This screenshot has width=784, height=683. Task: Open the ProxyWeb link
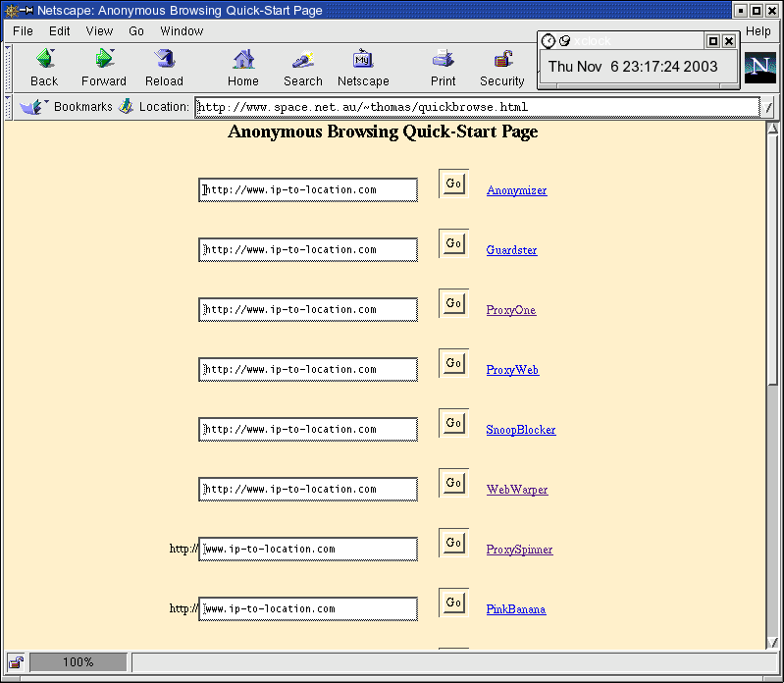(512, 370)
